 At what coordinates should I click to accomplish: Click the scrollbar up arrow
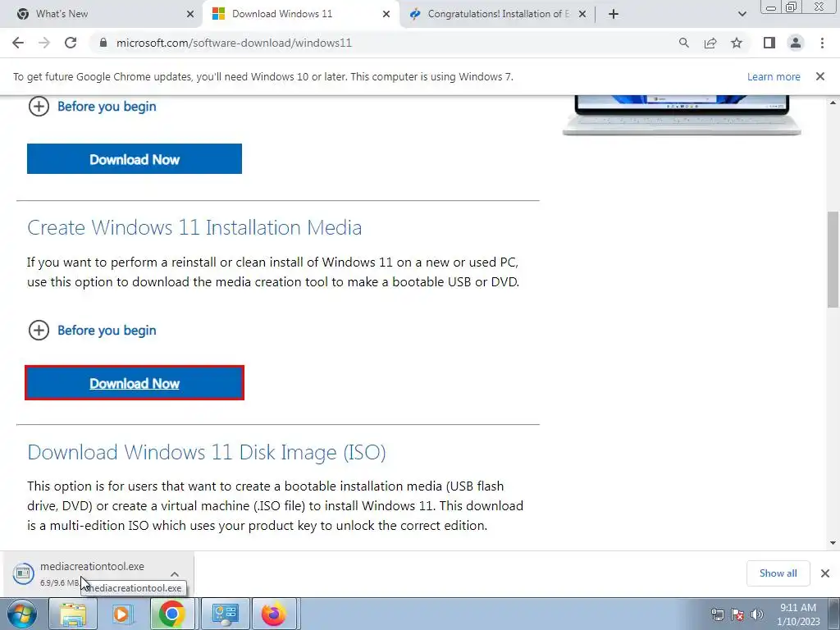[833, 103]
